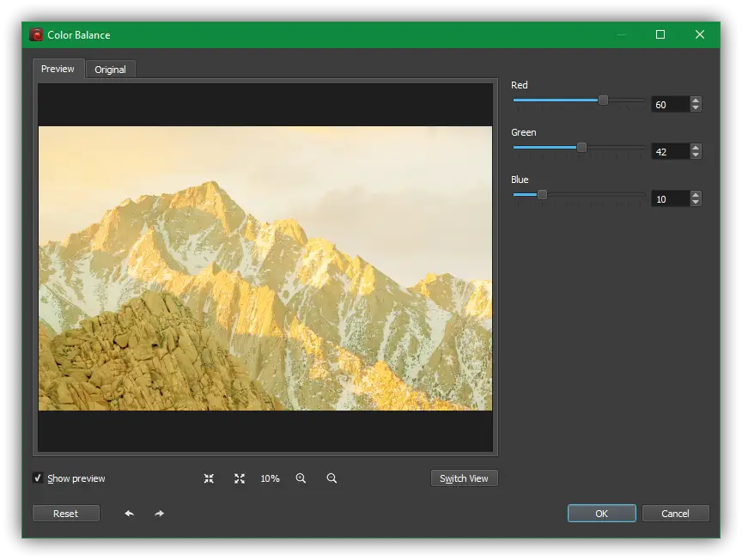742x560 pixels.
Task: Uncheck the Show preview checkbox
Action: tap(38, 478)
